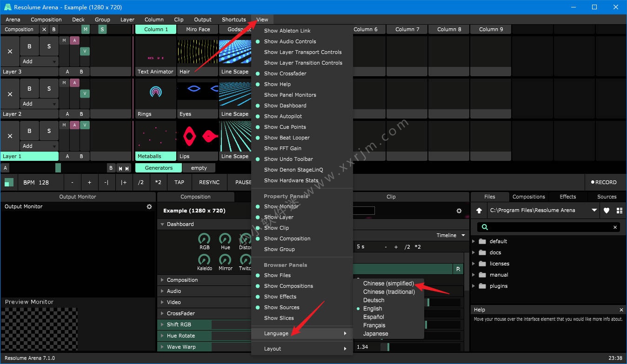The image size is (627, 364).
Task: Adjust the Kaleido dashboard knob
Action: pos(204,260)
